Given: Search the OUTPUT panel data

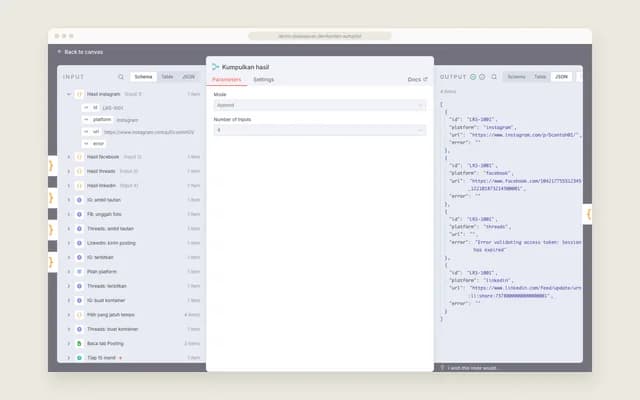Looking at the screenshot, I should click(x=494, y=77).
